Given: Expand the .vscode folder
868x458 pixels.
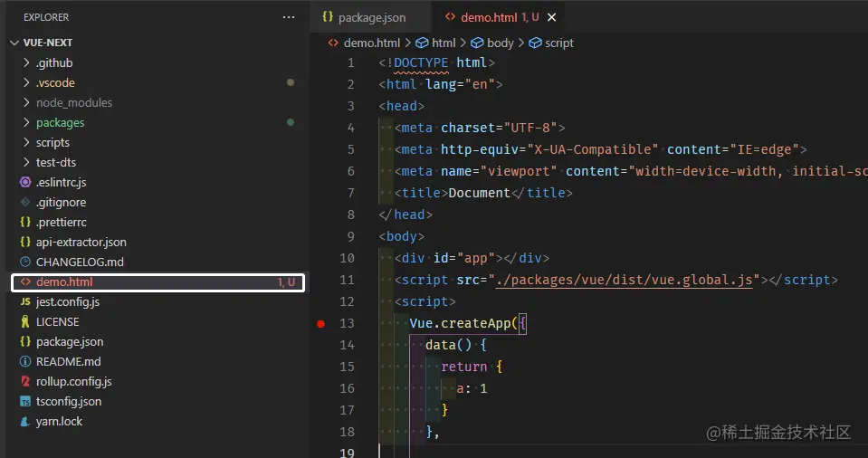Looking at the screenshot, I should 26,82.
